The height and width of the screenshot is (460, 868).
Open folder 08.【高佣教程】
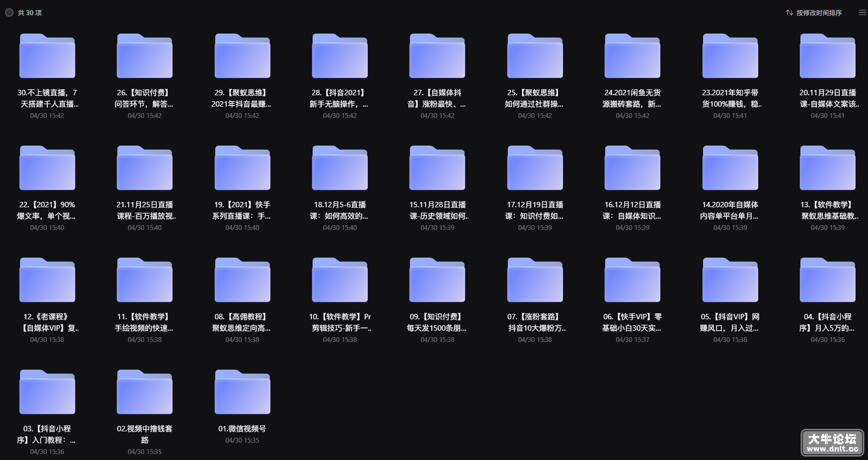pos(242,280)
